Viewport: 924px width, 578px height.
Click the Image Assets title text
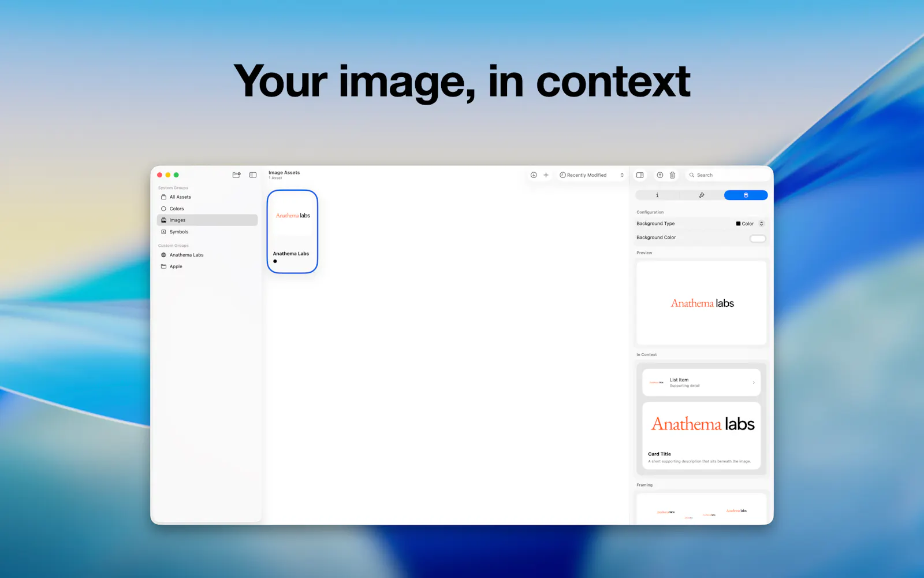click(284, 172)
